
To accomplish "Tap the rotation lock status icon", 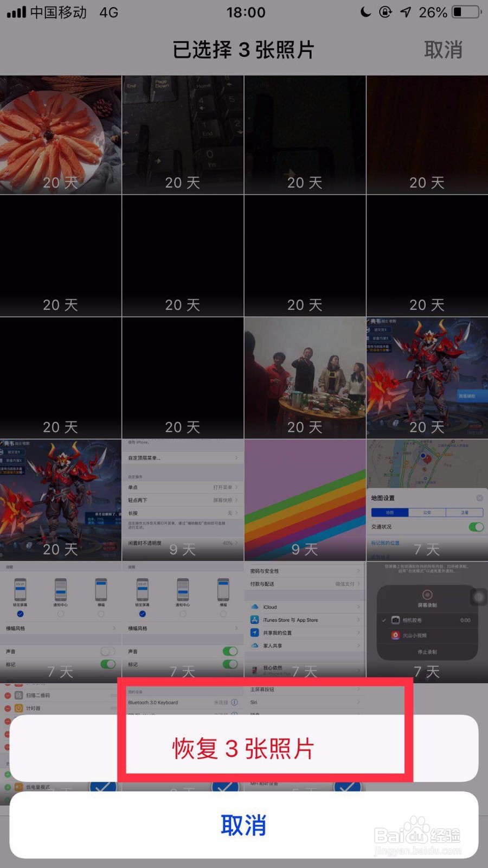I will tap(386, 12).
